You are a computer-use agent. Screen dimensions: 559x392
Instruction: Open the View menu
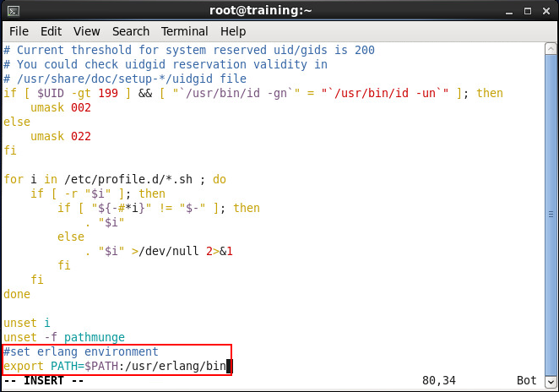click(87, 31)
